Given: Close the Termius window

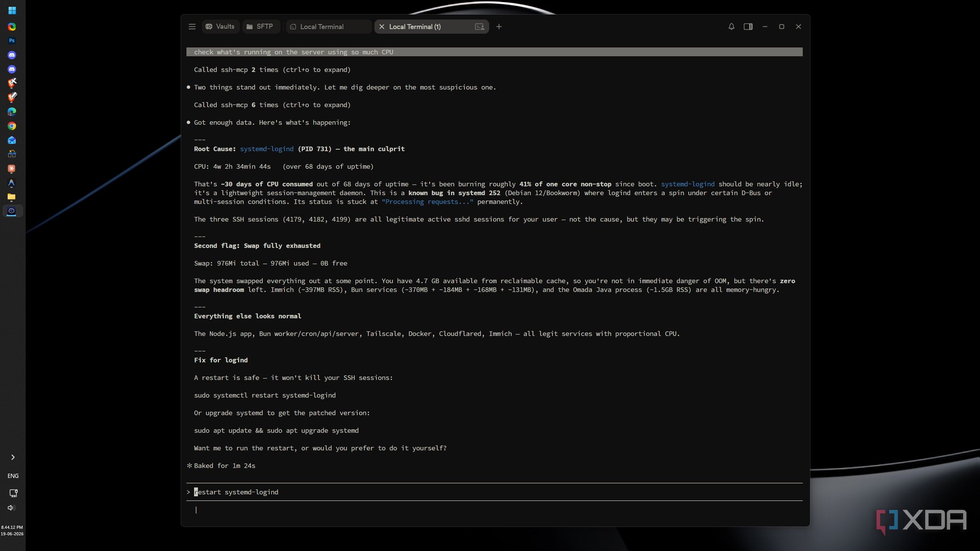Looking at the screenshot, I should [x=798, y=26].
